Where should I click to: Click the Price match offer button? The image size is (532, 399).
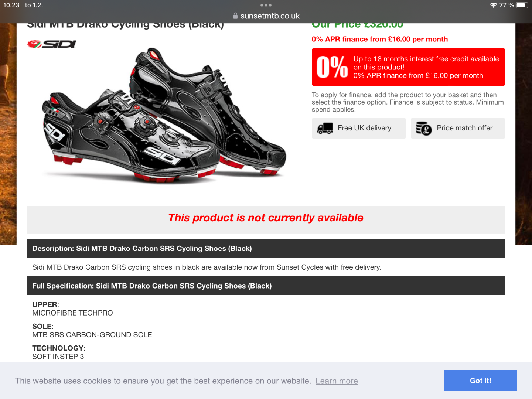(458, 128)
